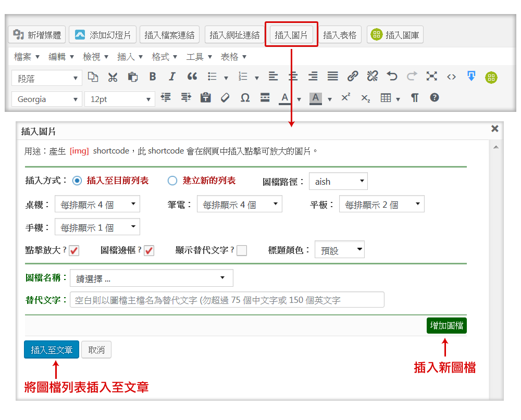Open the 圖檔路徑 dropdown showing aish
Screen dimensions: 521x420
[x=338, y=181]
